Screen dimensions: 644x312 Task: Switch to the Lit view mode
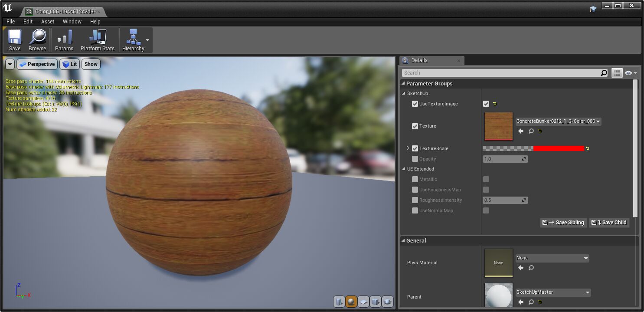pyautogui.click(x=69, y=64)
